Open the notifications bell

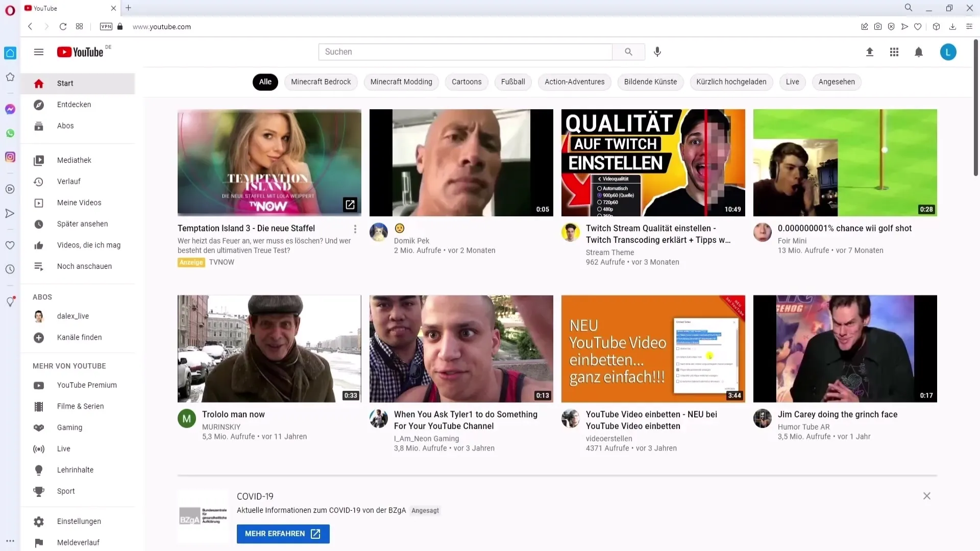[x=919, y=52]
